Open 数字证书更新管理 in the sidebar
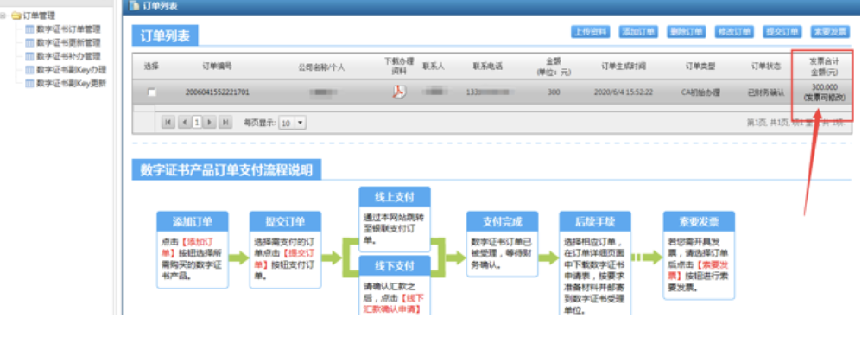 (x=68, y=42)
